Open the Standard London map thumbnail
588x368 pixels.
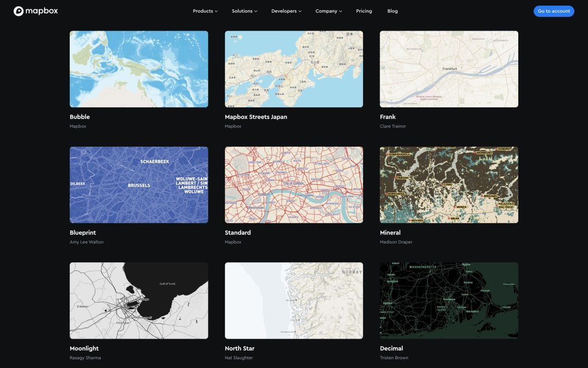tap(294, 185)
